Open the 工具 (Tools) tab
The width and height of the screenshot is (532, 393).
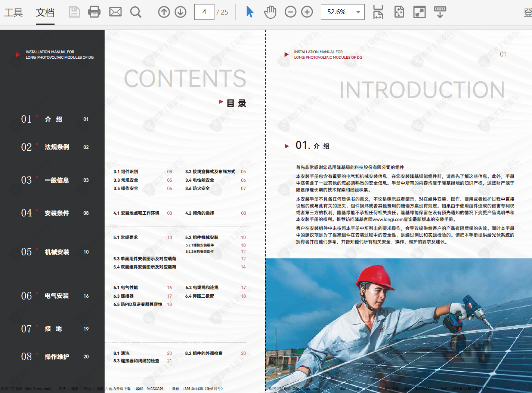13,12
